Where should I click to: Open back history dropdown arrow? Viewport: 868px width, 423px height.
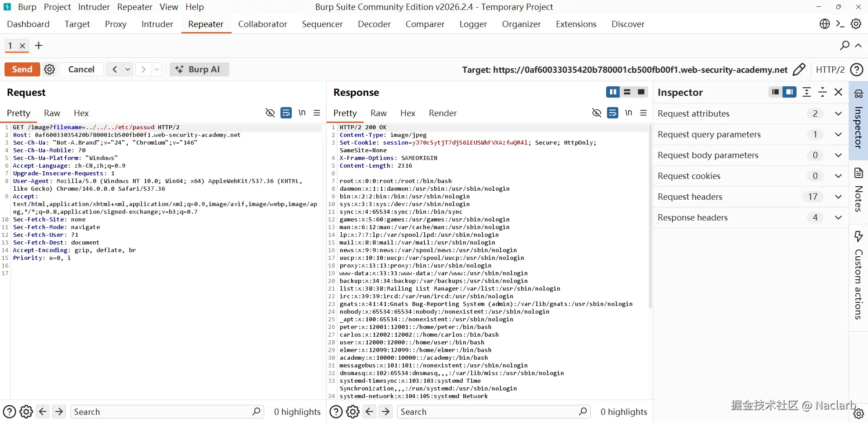[128, 69]
